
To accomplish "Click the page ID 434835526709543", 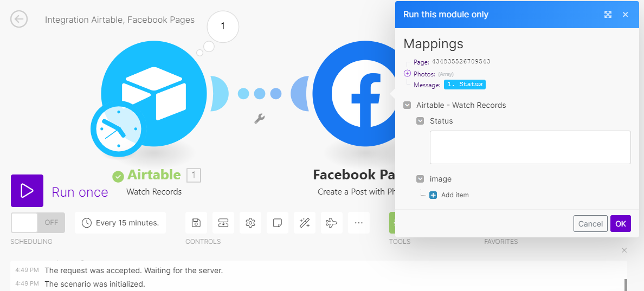I will 461,62.
